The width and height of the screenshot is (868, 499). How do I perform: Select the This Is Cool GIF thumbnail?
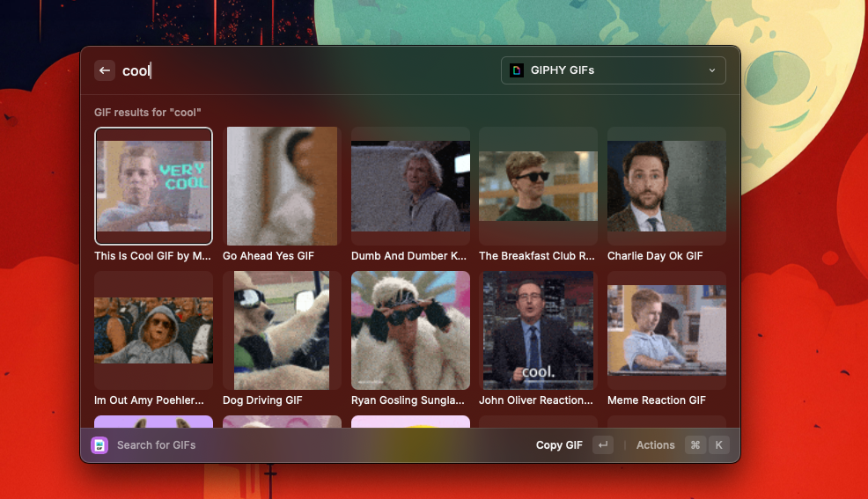[x=153, y=186]
